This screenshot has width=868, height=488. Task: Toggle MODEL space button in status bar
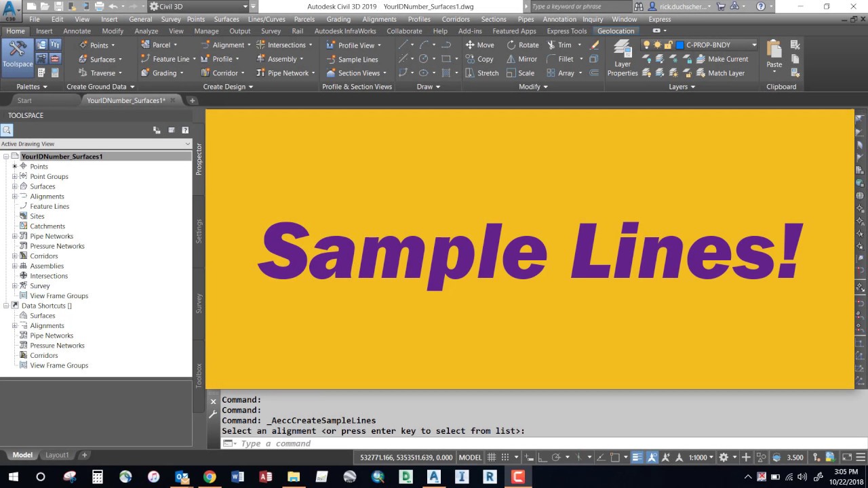[471, 457]
